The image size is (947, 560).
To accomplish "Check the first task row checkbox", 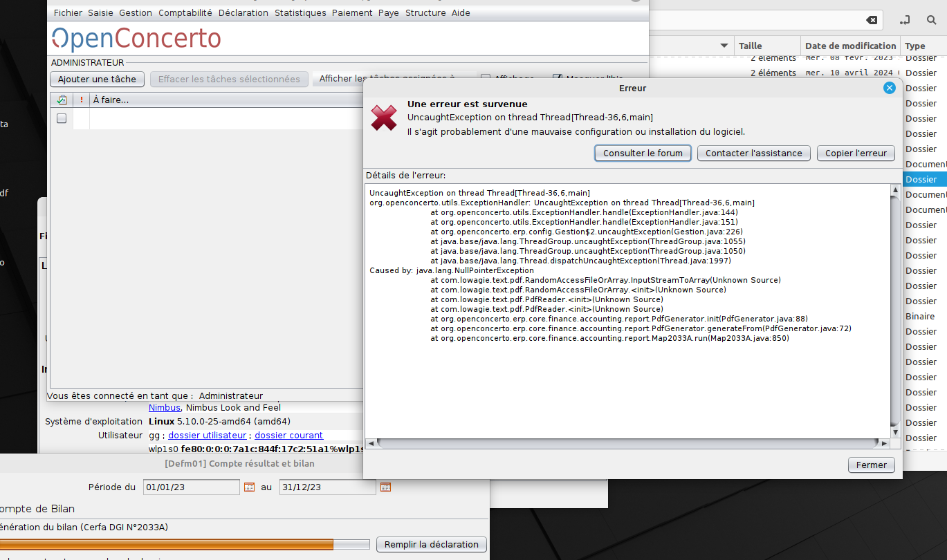I will (x=62, y=118).
